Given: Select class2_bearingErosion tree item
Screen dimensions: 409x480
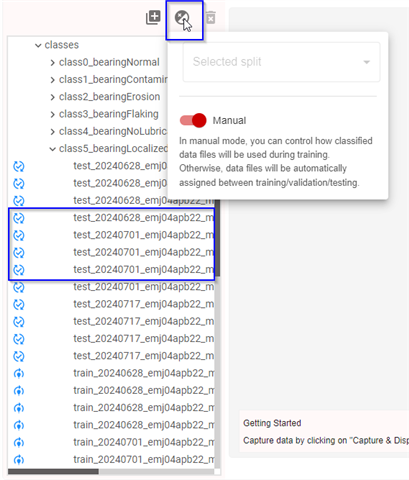Looking at the screenshot, I should tap(109, 97).
